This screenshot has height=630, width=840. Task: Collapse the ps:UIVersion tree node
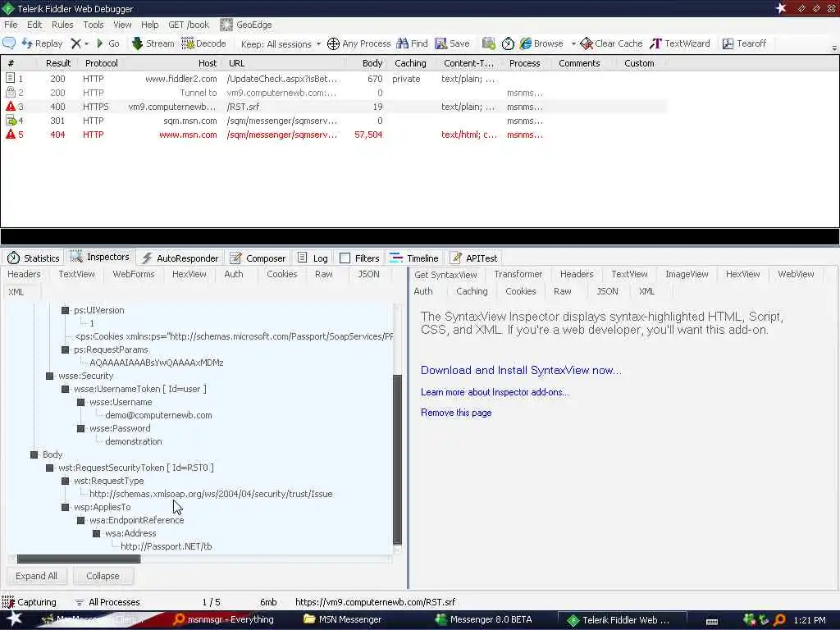tap(65, 310)
